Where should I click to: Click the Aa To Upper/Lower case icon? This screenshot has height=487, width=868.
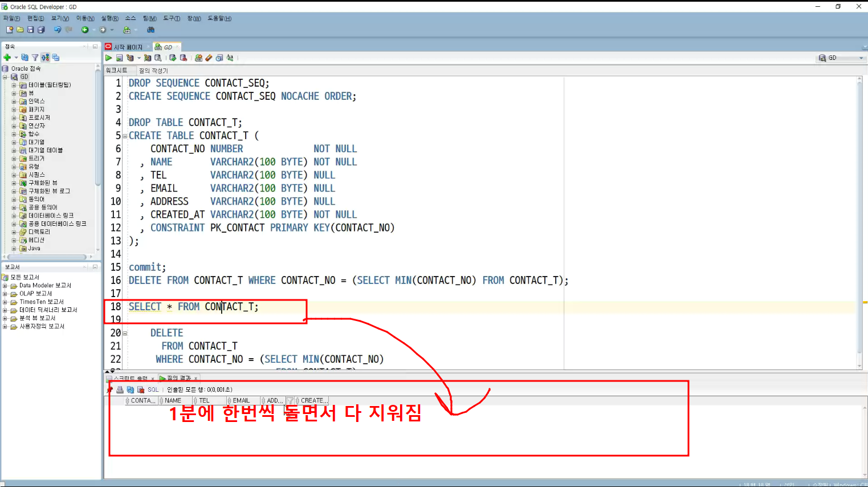coord(230,58)
